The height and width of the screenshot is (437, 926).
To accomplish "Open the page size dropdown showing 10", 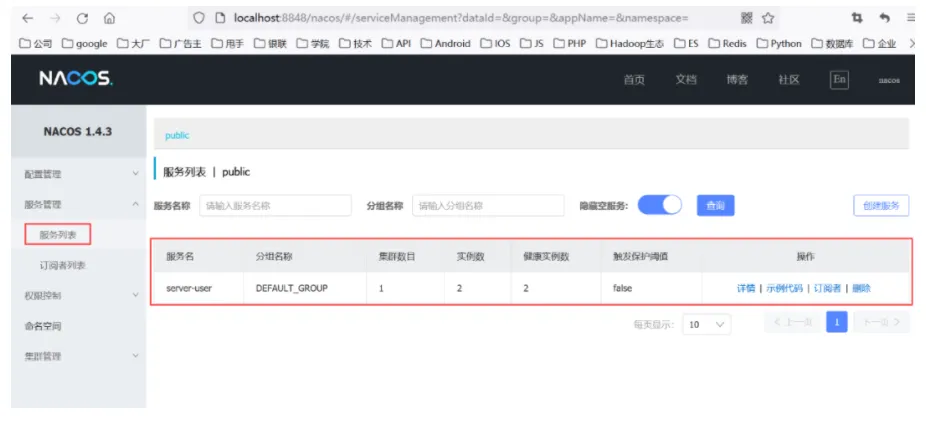I will pos(706,324).
